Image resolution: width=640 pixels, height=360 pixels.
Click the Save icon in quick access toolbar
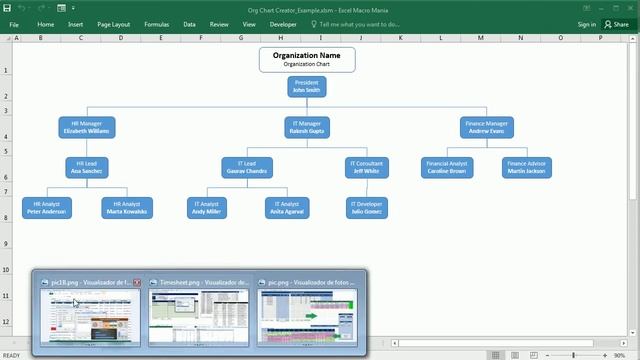(x=7, y=8)
